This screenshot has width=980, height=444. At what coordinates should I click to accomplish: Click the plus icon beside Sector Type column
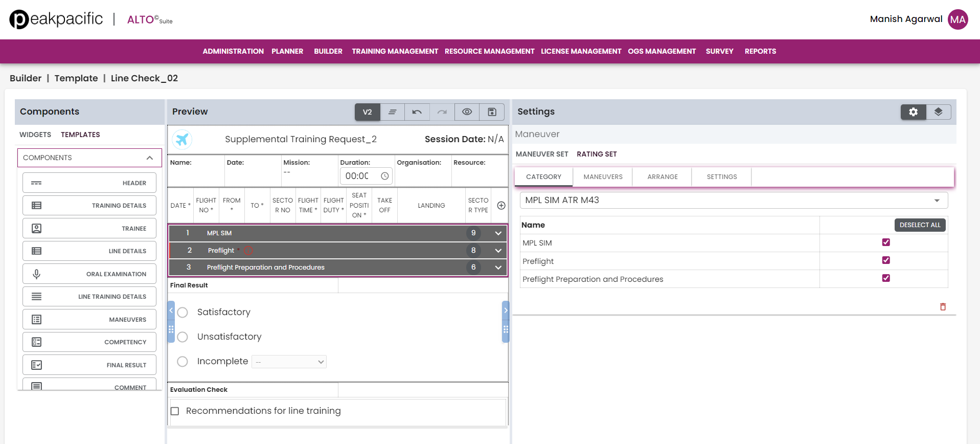click(x=501, y=206)
